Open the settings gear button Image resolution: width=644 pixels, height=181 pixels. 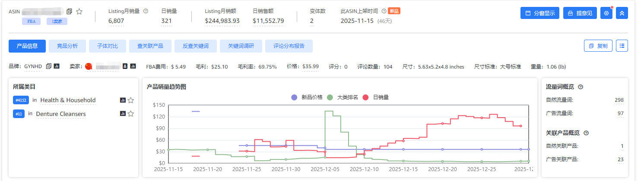click(x=606, y=13)
